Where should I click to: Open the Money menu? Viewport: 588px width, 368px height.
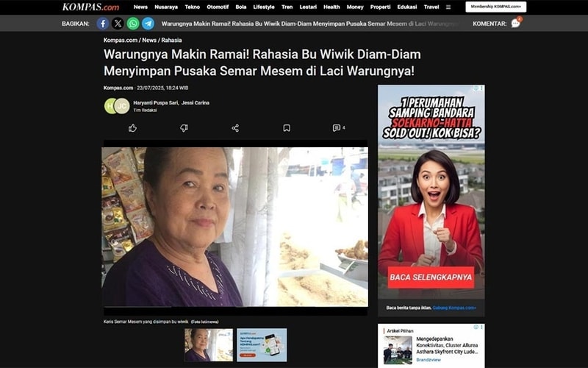coord(355,7)
